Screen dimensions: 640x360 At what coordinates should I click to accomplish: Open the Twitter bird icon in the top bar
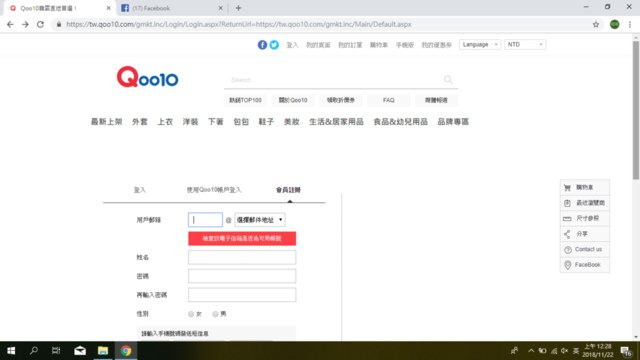point(274,45)
